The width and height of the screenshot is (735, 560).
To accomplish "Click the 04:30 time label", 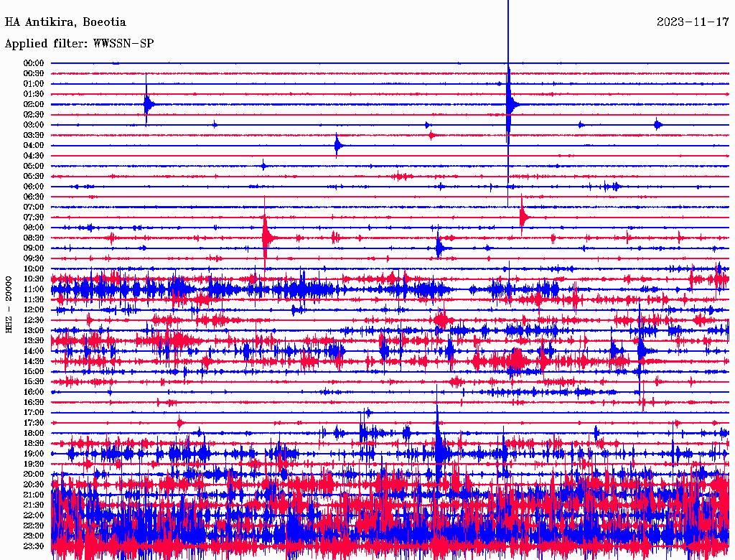I will (x=34, y=156).
